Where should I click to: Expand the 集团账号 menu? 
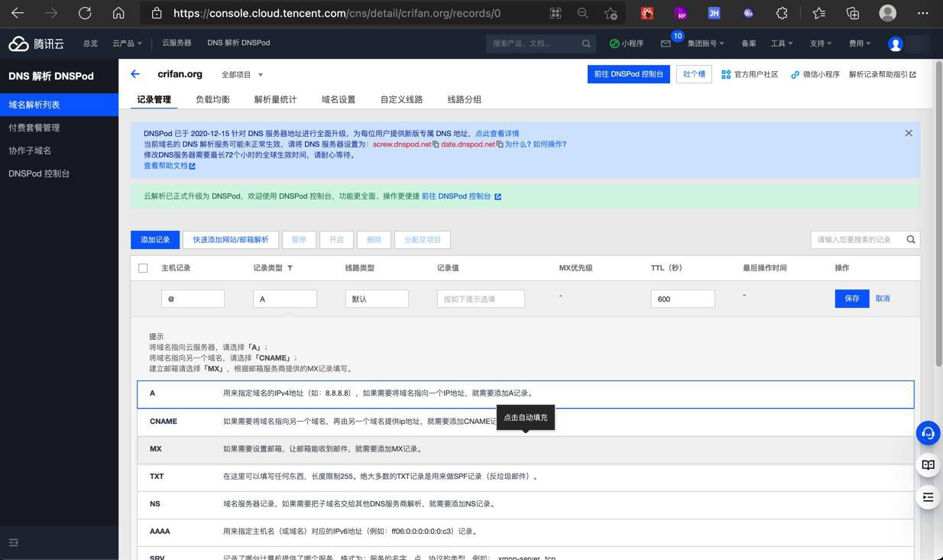(706, 44)
